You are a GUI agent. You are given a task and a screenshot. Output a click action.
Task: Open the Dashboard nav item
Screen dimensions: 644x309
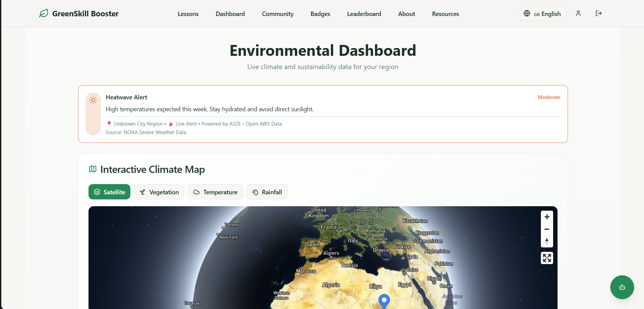point(230,14)
